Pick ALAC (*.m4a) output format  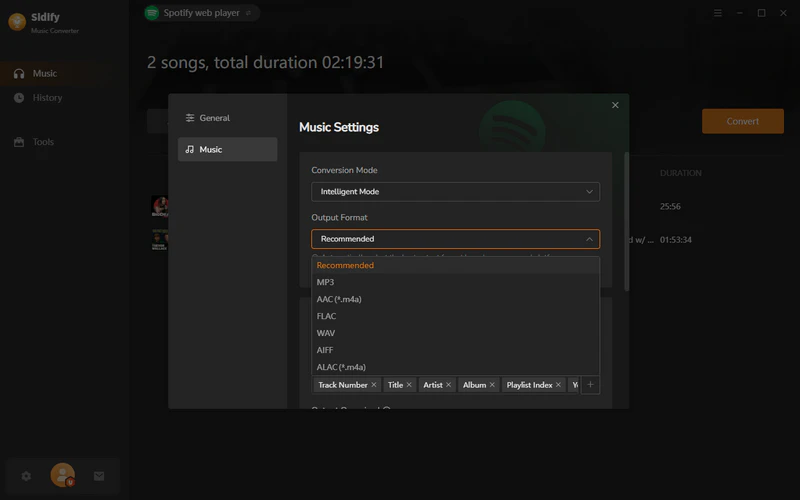click(x=456, y=367)
